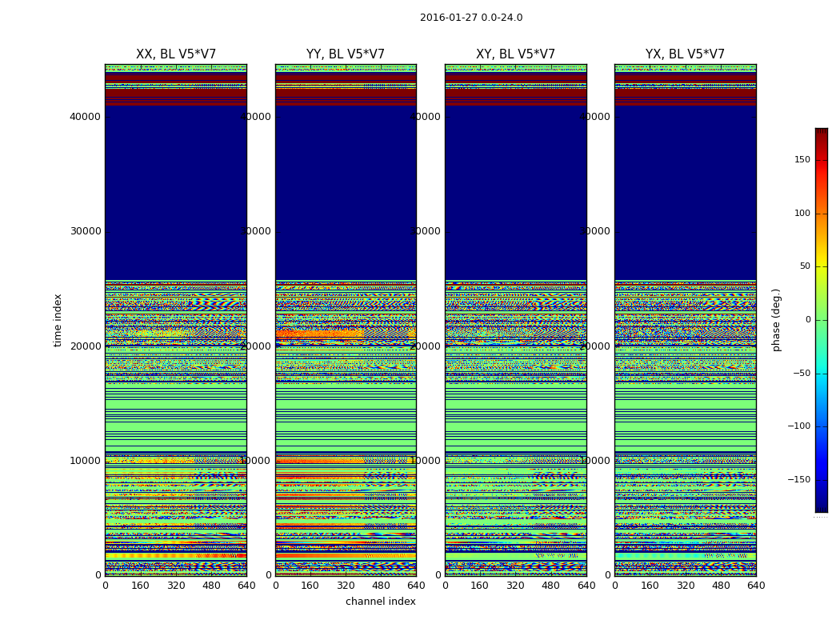Screen dimensions: 840x640
Task: Click the 'phase (deg.)' colorbar label
Action: coord(776,320)
